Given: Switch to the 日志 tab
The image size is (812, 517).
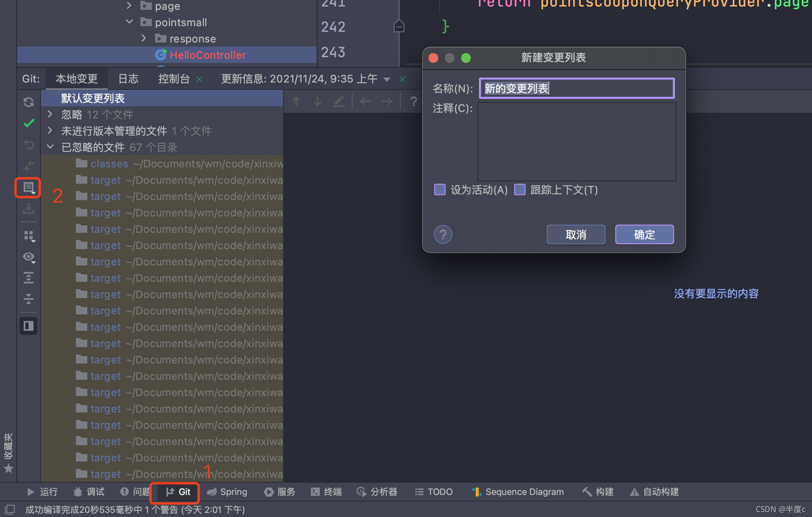Looking at the screenshot, I should (x=128, y=79).
